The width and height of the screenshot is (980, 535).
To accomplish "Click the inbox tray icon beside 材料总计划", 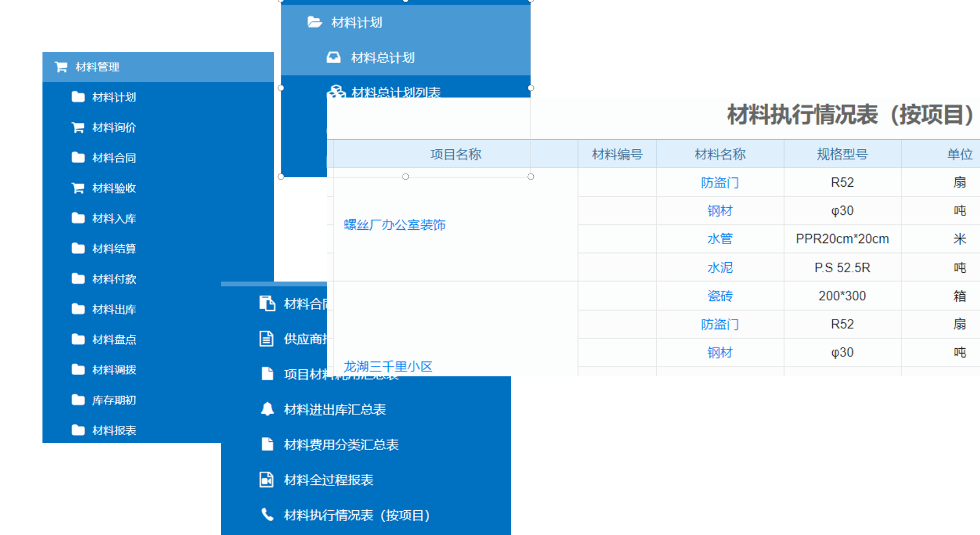I will pyautogui.click(x=334, y=58).
